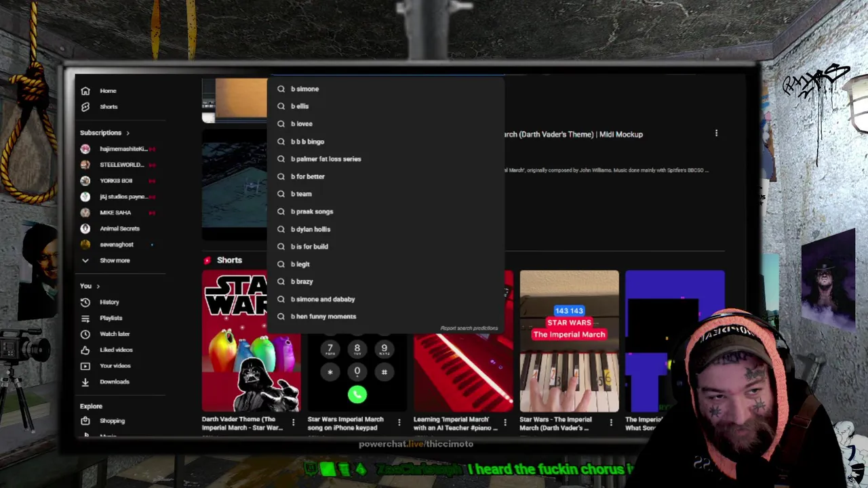Open the Downloads arrow icon
Image resolution: width=868 pixels, height=488 pixels.
(85, 382)
